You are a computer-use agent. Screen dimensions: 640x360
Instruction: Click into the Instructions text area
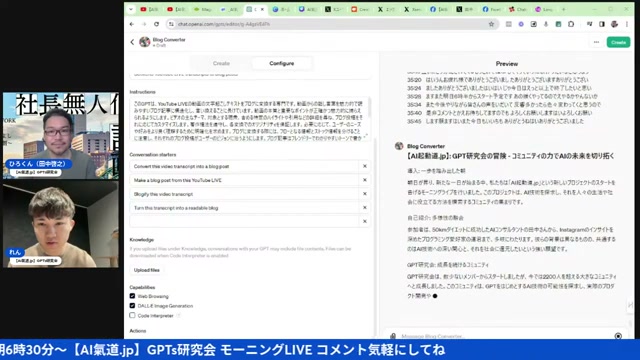pos(250,119)
